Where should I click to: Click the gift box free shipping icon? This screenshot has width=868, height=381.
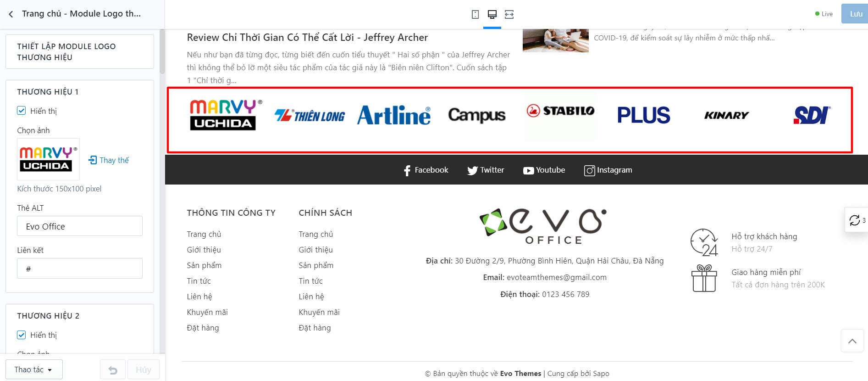click(704, 278)
